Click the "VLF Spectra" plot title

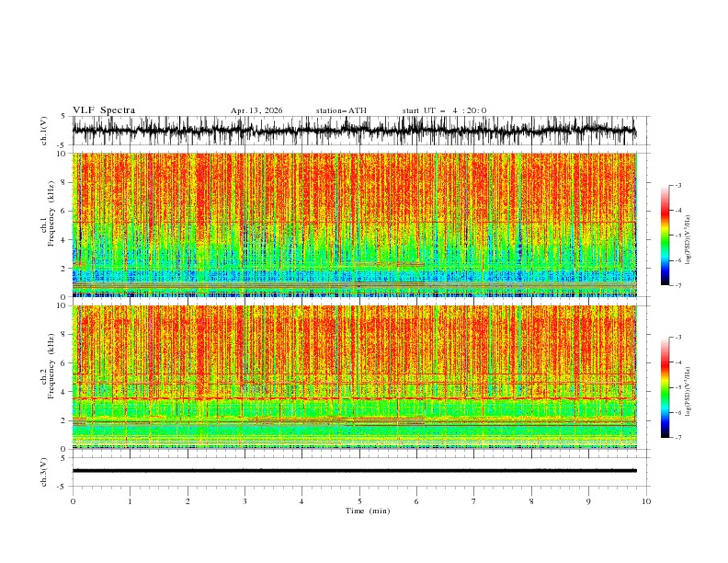point(104,110)
